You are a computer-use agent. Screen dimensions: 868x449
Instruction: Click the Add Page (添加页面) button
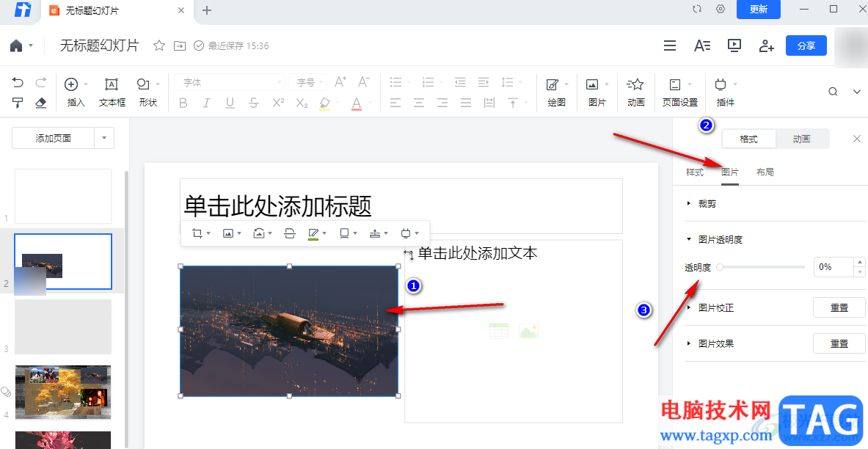[53, 139]
